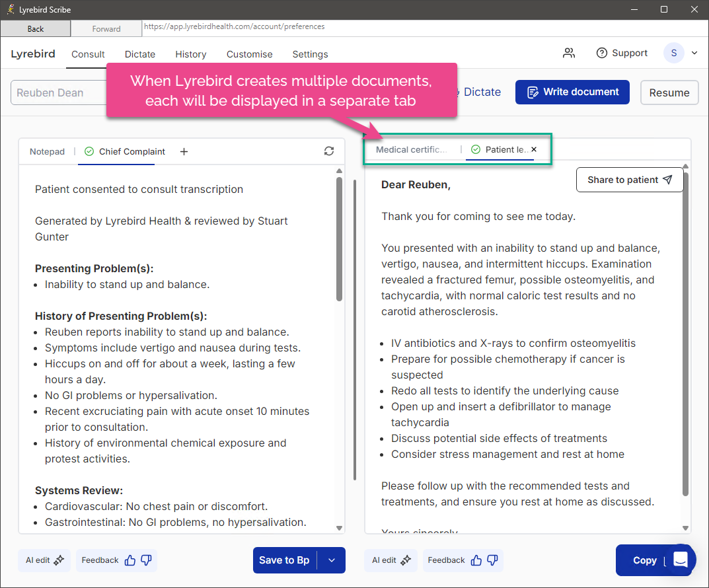Expand the Save to Bp options dropdown
The image size is (709, 588).
332,560
